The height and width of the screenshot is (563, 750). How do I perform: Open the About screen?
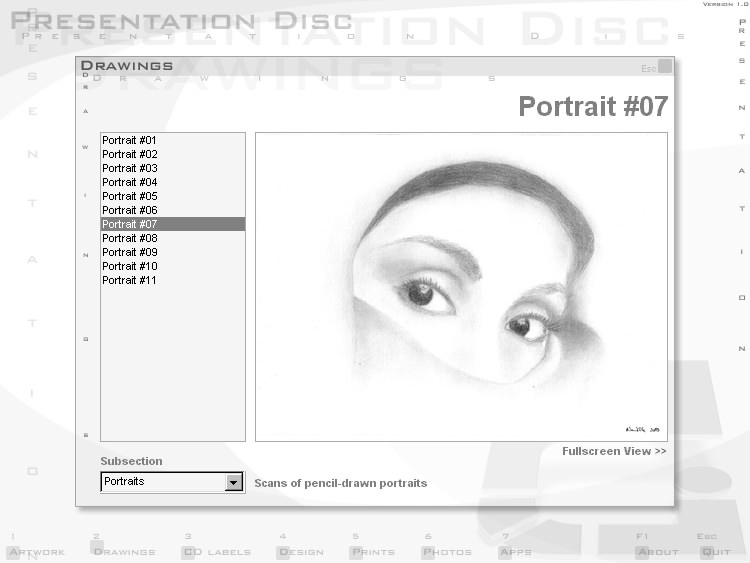coord(658,552)
